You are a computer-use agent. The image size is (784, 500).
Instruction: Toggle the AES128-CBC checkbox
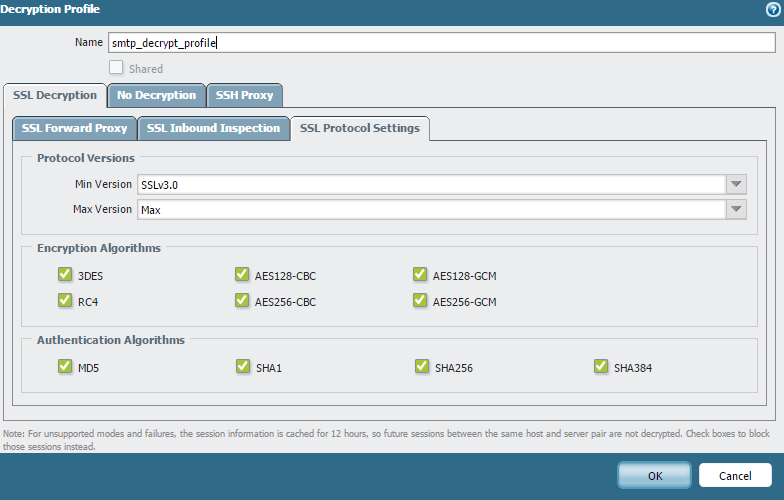click(242, 274)
